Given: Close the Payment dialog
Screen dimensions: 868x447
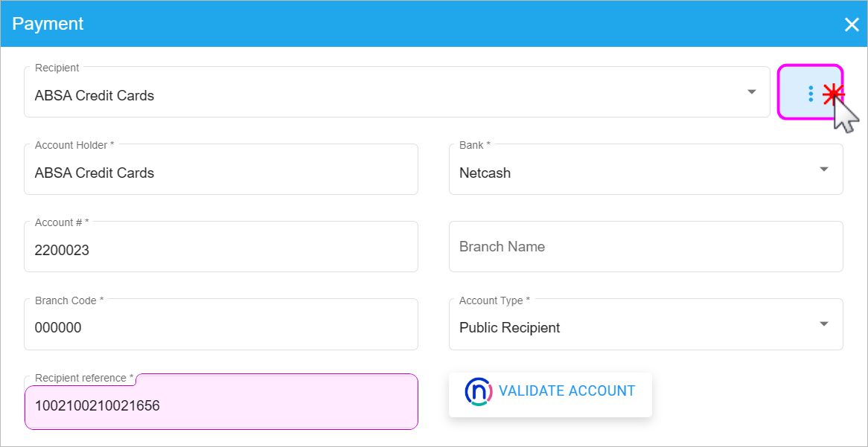Looking at the screenshot, I should [x=852, y=25].
